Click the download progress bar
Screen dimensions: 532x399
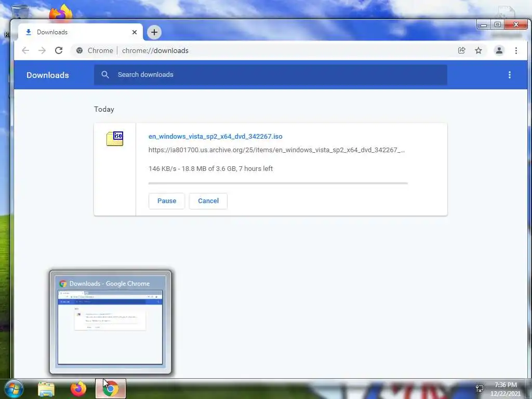278,183
